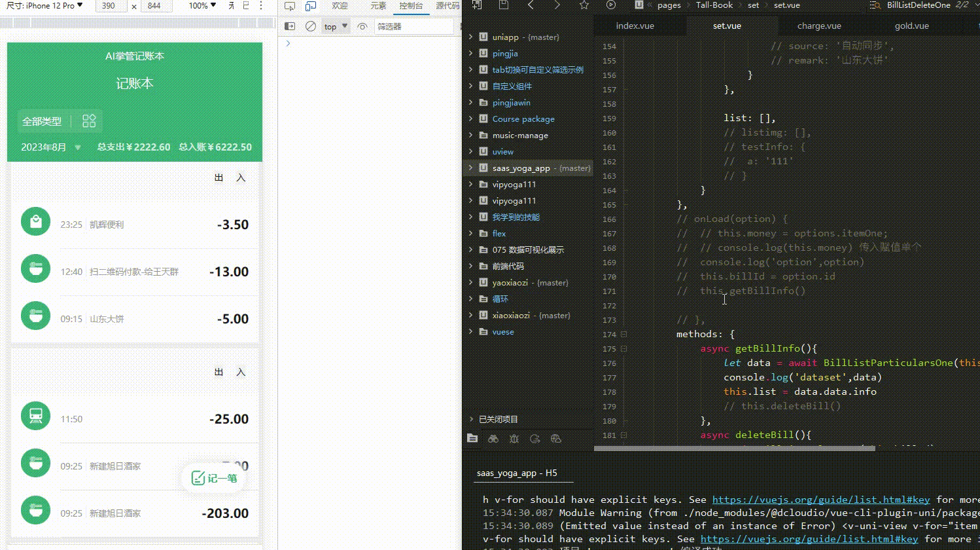The image size is (980, 550).
Task: Click the rotate screen icon in device toolbar
Action: (246, 5)
